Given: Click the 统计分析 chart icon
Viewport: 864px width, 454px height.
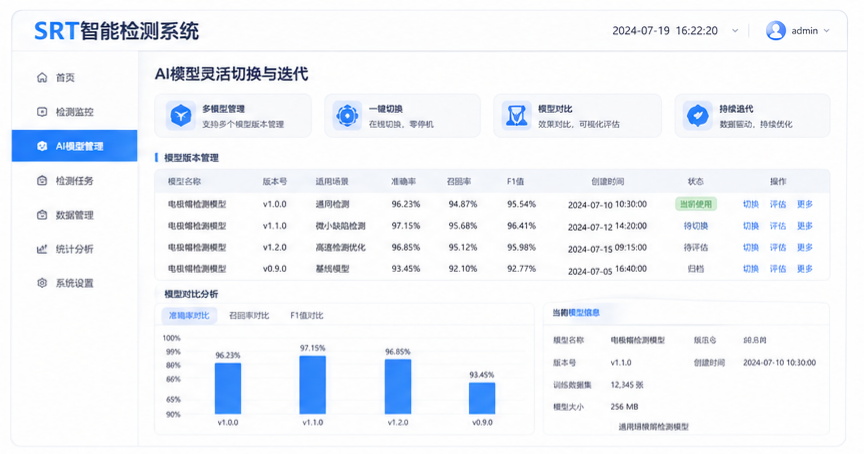Looking at the screenshot, I should (42, 249).
